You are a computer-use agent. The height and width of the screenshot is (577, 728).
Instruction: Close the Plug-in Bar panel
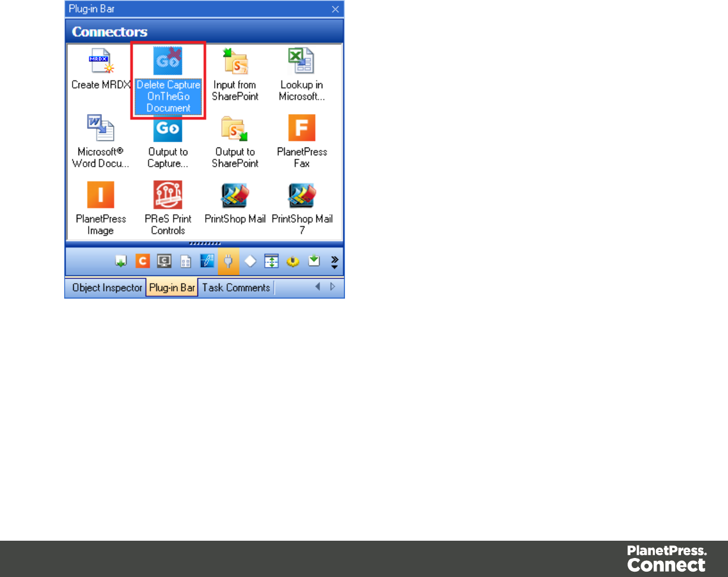tap(335, 9)
